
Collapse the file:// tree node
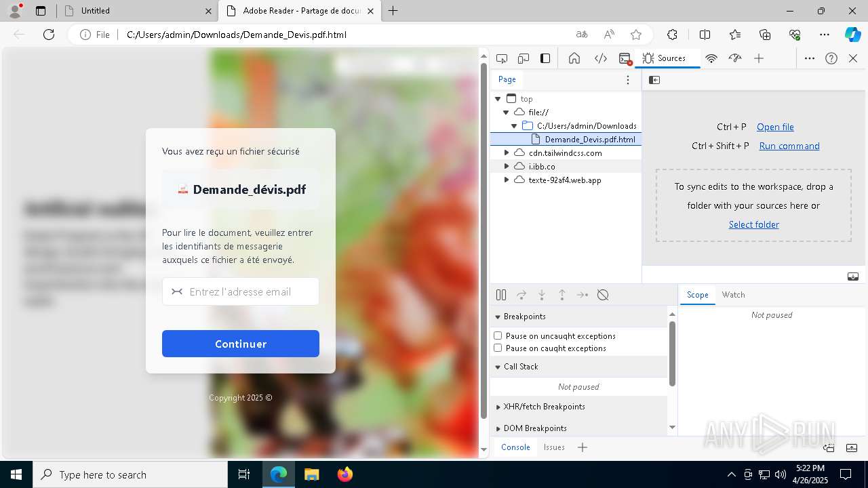point(506,113)
